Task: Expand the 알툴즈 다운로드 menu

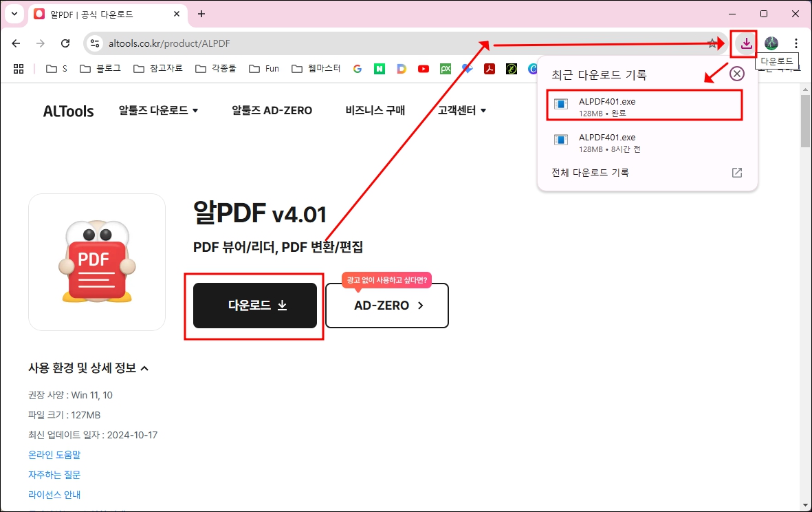Action: (158, 110)
